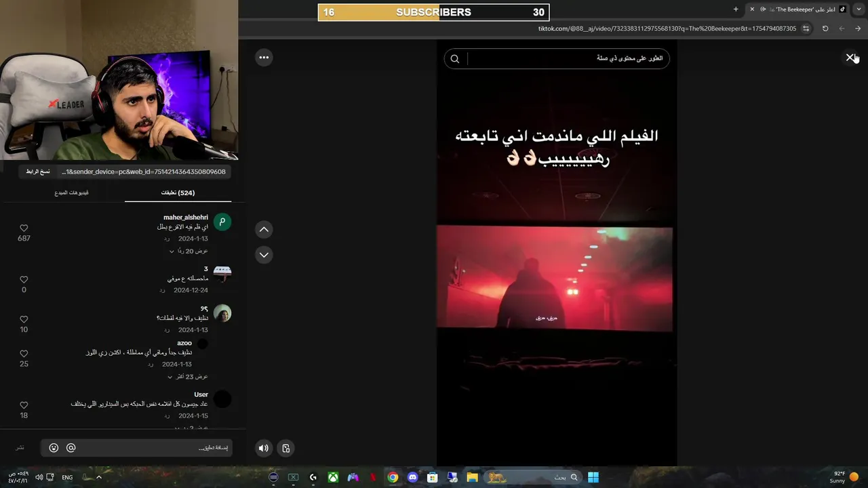The width and height of the screenshot is (868, 488).
Task: Open File Explorer from taskbar
Action: click(x=472, y=477)
